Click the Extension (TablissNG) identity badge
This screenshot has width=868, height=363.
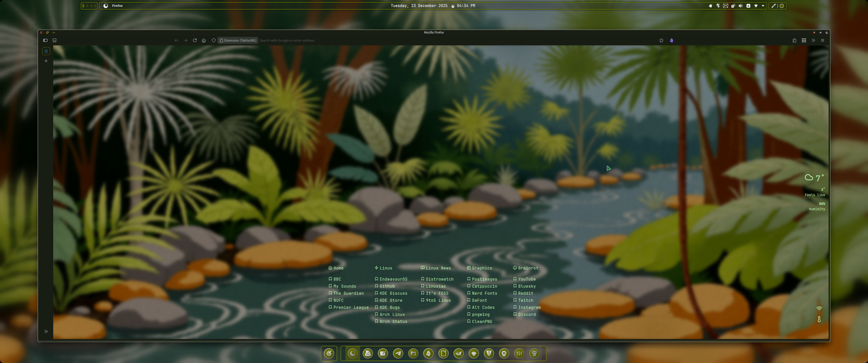(238, 40)
